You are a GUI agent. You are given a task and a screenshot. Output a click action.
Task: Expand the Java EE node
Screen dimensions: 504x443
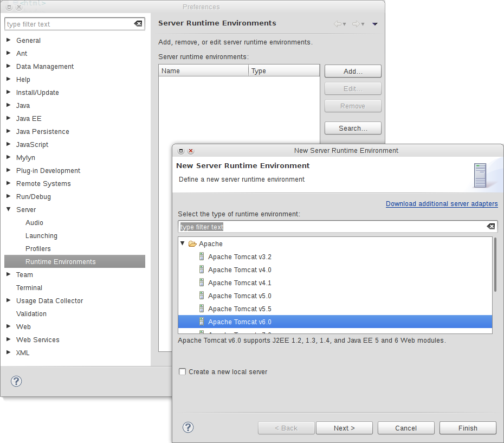point(8,118)
